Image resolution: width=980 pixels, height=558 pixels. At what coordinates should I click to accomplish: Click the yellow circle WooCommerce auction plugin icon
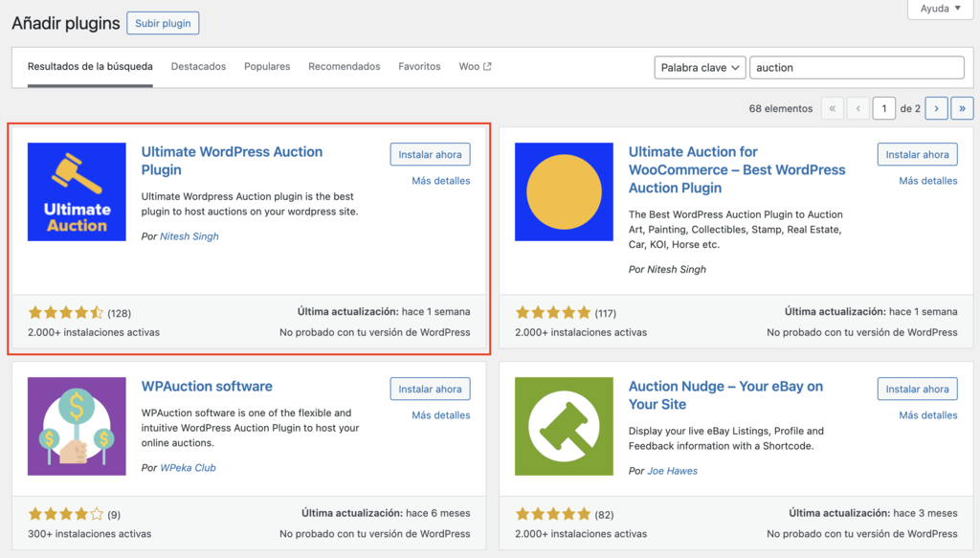coord(564,191)
